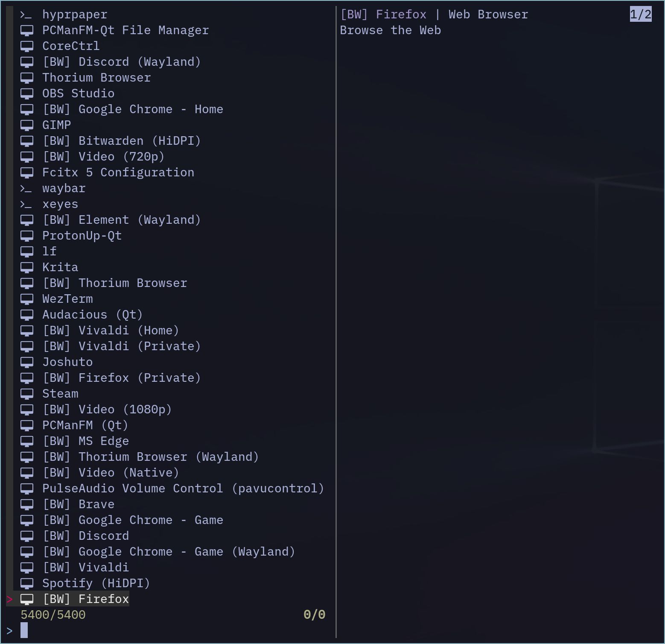Click the monitor icon beside [BW] Brave
The image size is (665, 644).
click(27, 505)
